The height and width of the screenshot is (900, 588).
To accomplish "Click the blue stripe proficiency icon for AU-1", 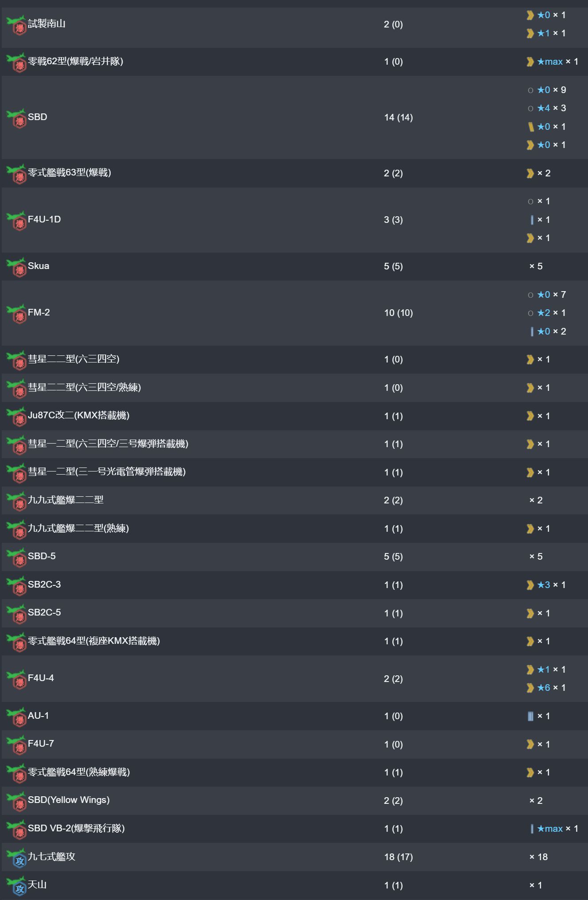I will (x=530, y=716).
